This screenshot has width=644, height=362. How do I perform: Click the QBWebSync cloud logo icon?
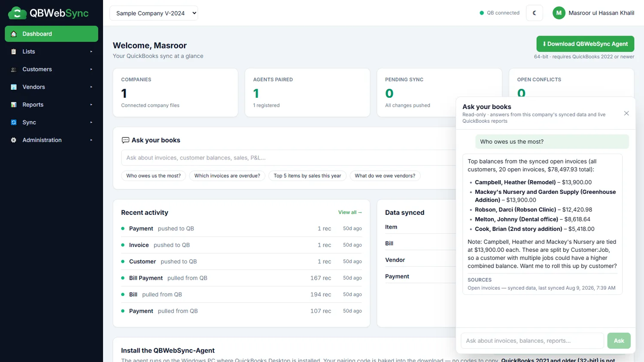pos(18,13)
